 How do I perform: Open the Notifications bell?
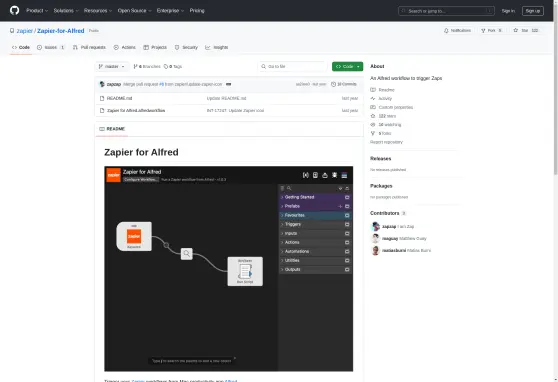coord(457,31)
